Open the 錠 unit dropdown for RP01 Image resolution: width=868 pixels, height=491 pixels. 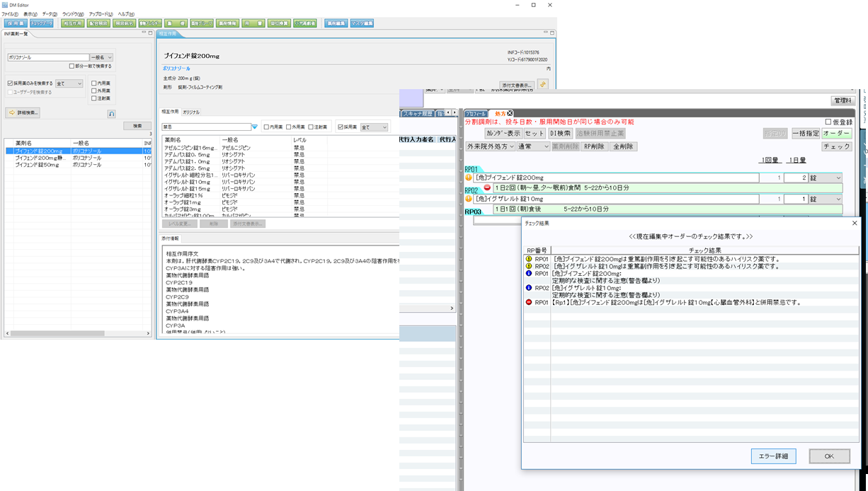(x=826, y=178)
